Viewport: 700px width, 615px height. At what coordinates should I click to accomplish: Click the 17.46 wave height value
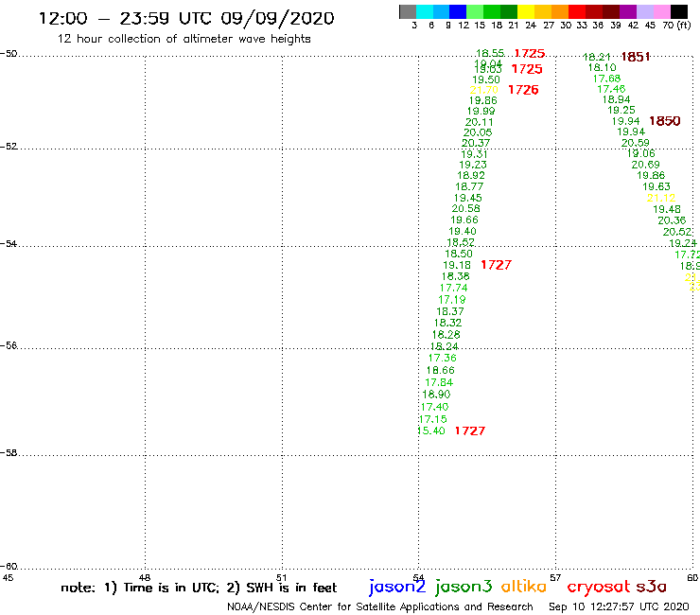[x=612, y=89]
